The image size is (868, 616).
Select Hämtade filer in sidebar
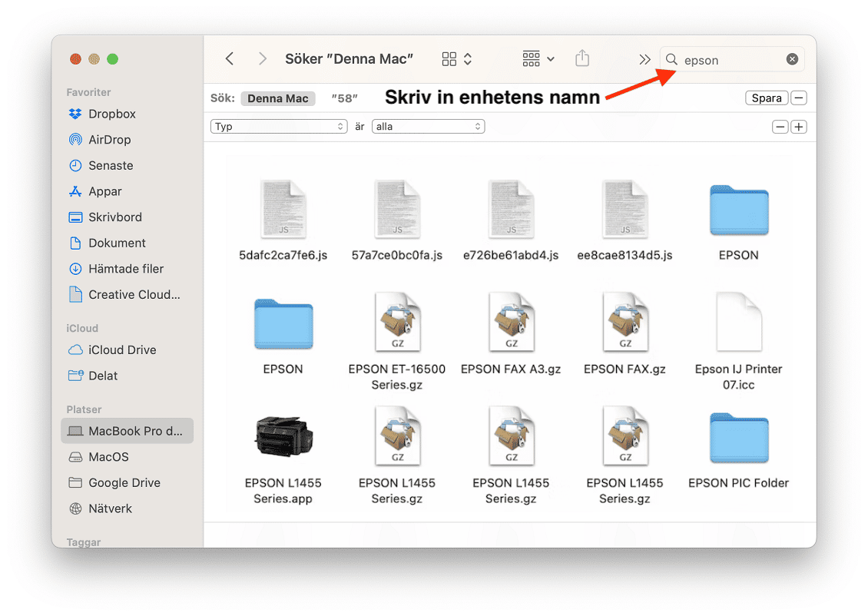[126, 269]
